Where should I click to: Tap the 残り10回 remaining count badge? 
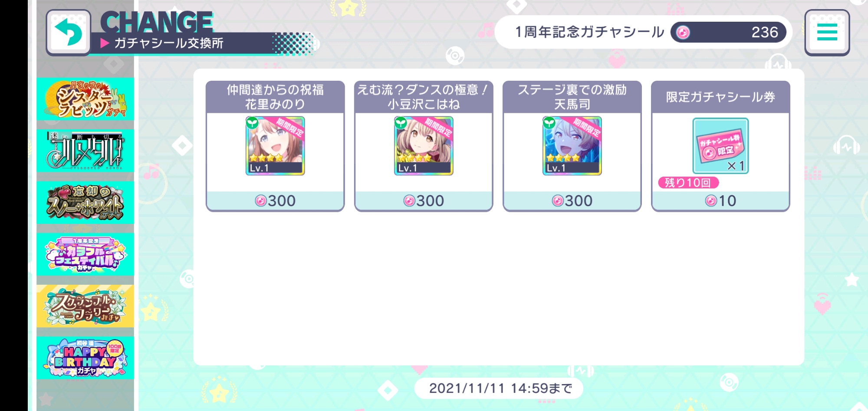(x=688, y=183)
